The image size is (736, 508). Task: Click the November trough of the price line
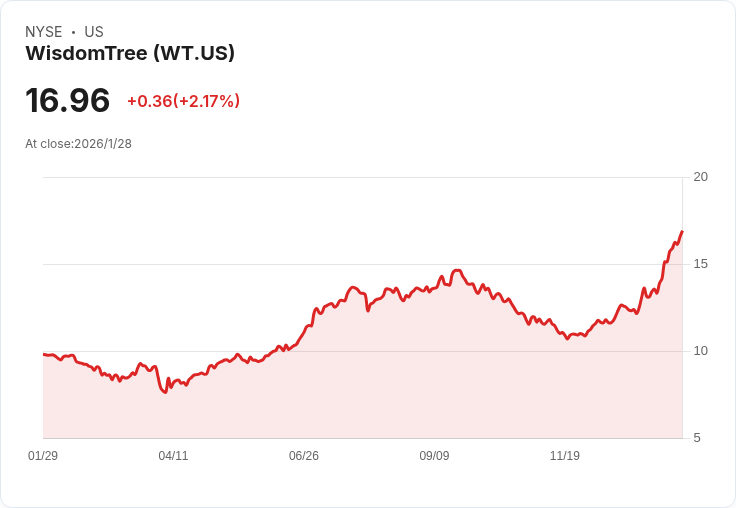click(x=567, y=338)
